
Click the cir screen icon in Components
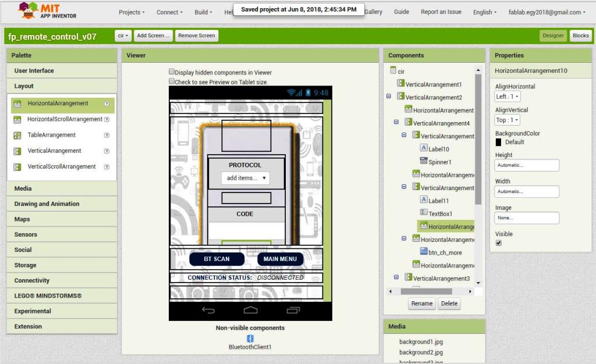(393, 70)
